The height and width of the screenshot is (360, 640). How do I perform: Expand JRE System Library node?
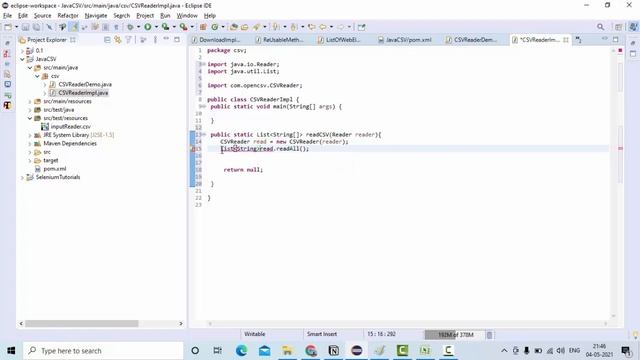click(30, 135)
